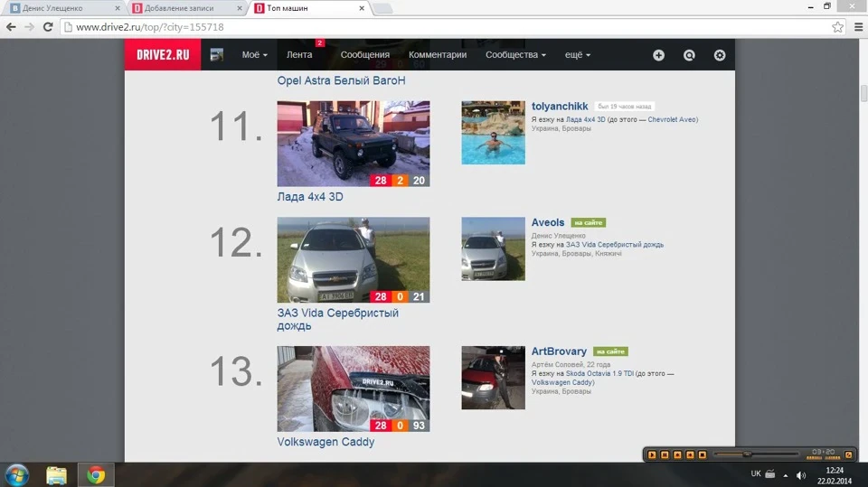
Task: Click the pause button in the recorder overlay
Action: (x=665, y=454)
